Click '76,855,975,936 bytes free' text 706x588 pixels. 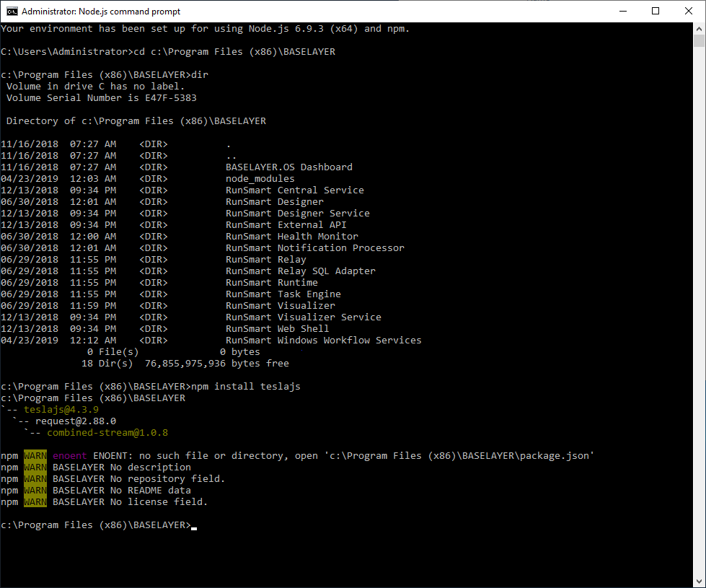(217, 364)
